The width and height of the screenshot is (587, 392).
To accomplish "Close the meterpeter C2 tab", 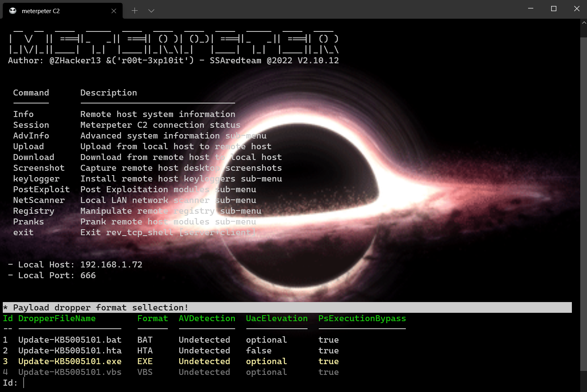I will tap(114, 11).
